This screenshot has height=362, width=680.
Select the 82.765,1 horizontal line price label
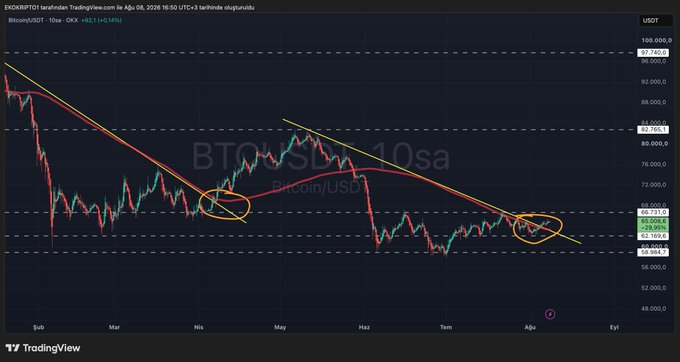[x=652, y=130]
